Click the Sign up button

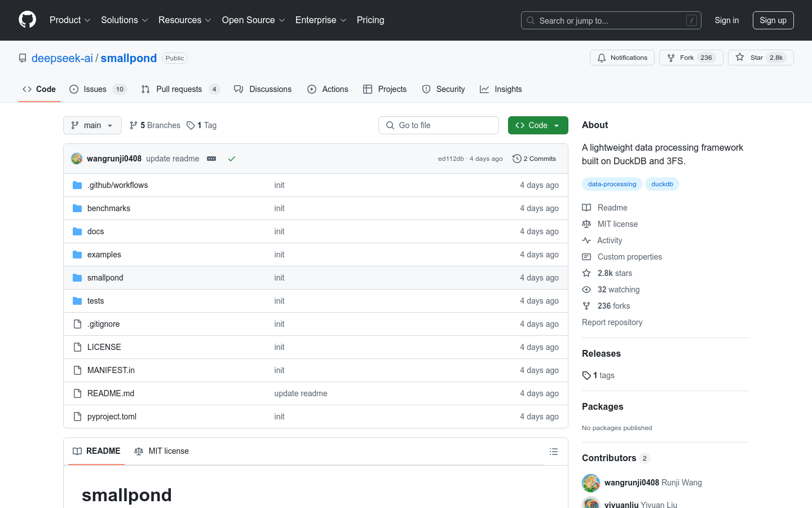pyautogui.click(x=773, y=20)
